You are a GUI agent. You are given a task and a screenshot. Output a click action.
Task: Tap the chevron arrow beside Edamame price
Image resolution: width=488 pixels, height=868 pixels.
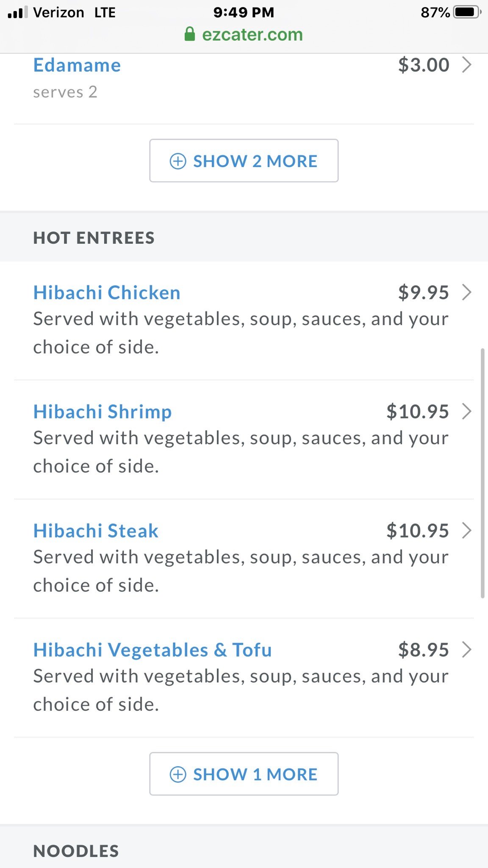pos(466,65)
